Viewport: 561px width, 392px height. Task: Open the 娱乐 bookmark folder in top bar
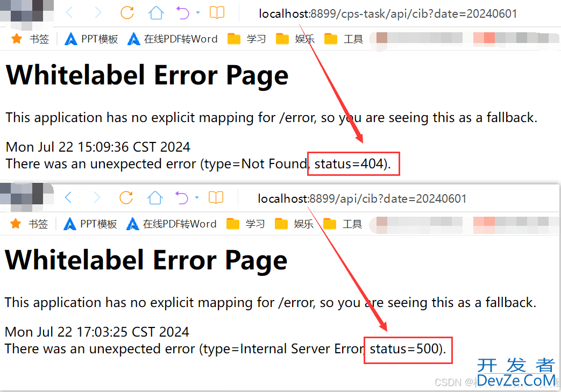pos(295,39)
